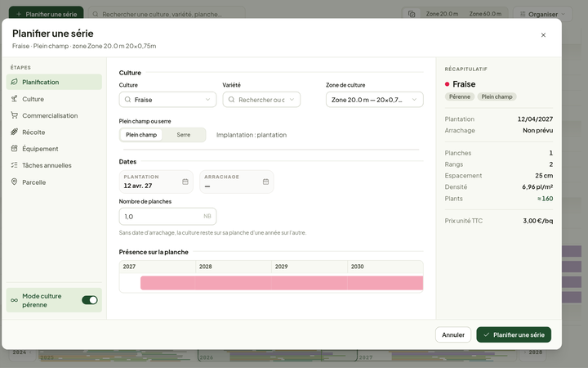
Task: Go to the Récolte step
Action: [54, 132]
